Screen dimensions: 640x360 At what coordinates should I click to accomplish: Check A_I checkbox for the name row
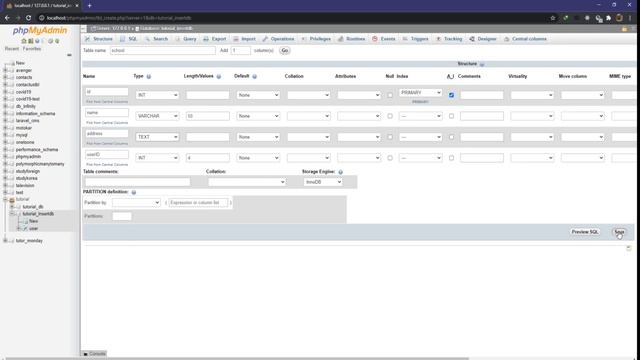(451, 116)
